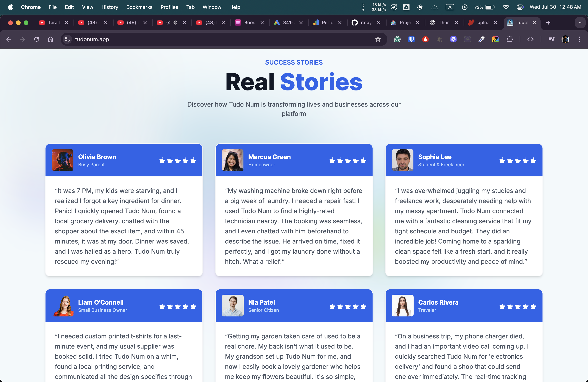Viewport: 588px width, 382px height.
Task: Open the media control playlist icon
Action: click(551, 39)
